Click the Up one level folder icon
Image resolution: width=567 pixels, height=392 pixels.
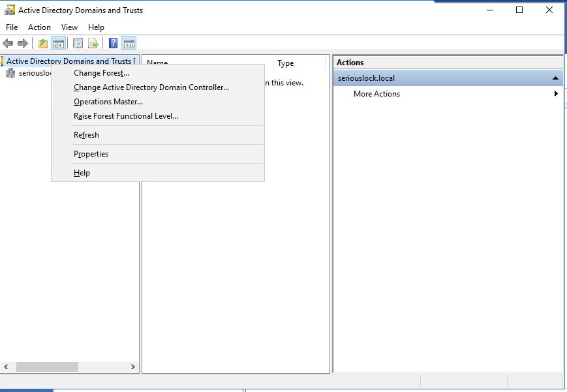click(x=43, y=44)
